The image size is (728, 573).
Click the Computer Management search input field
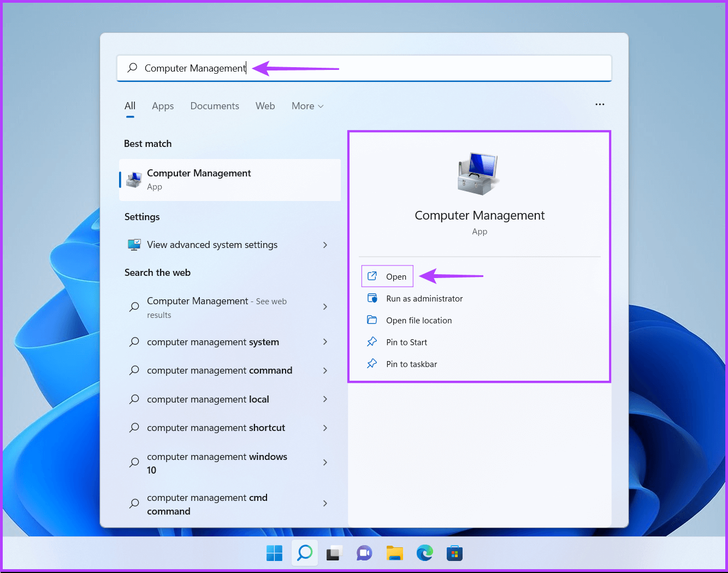click(364, 68)
